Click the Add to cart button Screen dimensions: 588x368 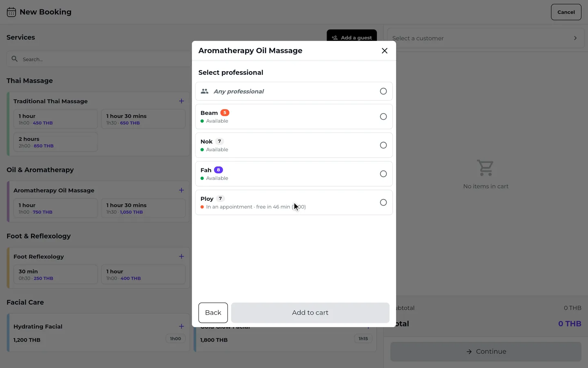[310, 313]
